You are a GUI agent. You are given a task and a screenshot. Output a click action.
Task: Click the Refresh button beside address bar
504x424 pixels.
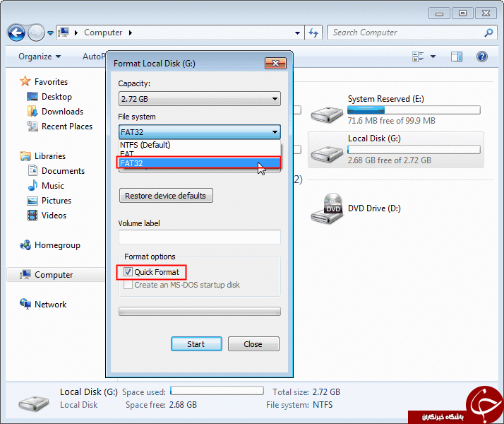pyautogui.click(x=313, y=33)
